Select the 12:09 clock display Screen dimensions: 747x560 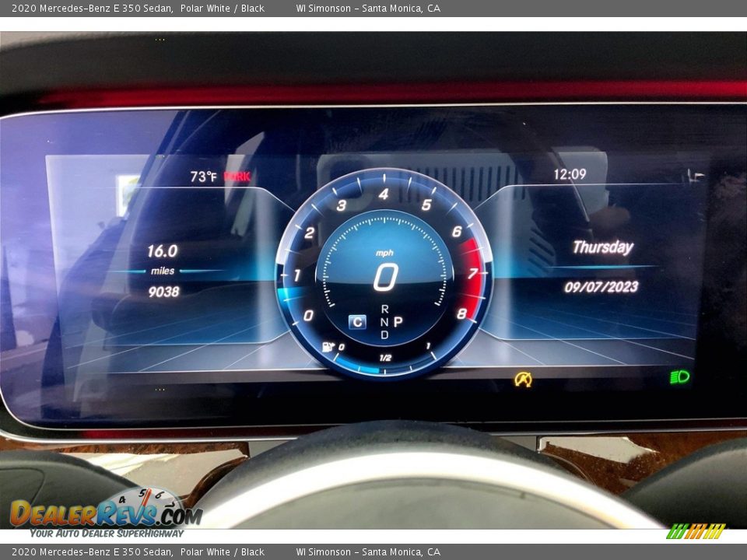click(x=570, y=174)
